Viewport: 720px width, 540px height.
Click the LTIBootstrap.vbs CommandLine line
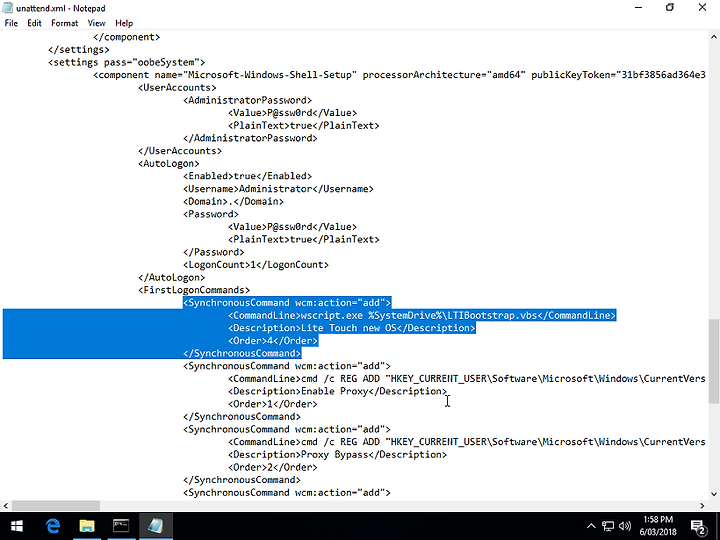pos(422,315)
